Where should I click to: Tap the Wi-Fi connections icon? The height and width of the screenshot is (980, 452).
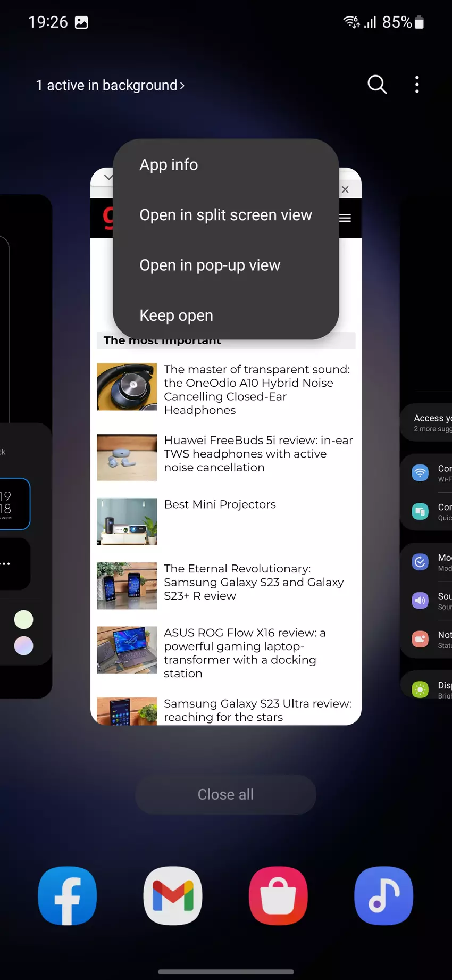tap(420, 472)
